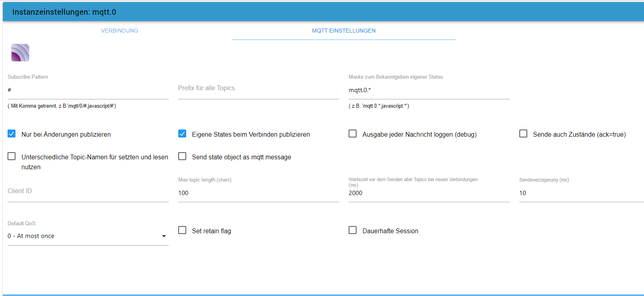Image resolution: width=644 pixels, height=296 pixels.
Task: Click the purple MQTT adapter logo icon
Action: click(x=20, y=53)
